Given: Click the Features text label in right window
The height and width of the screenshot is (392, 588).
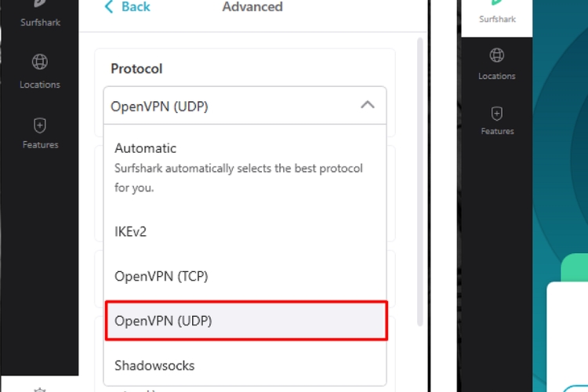Looking at the screenshot, I should point(497,132).
